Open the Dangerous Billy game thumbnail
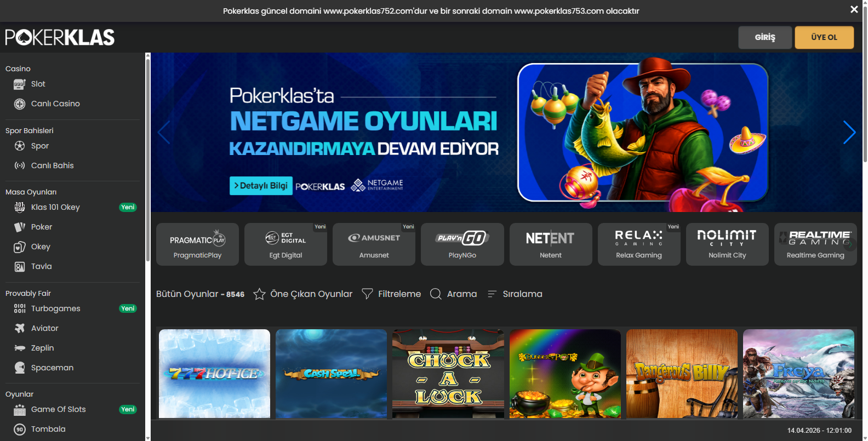 [682, 374]
